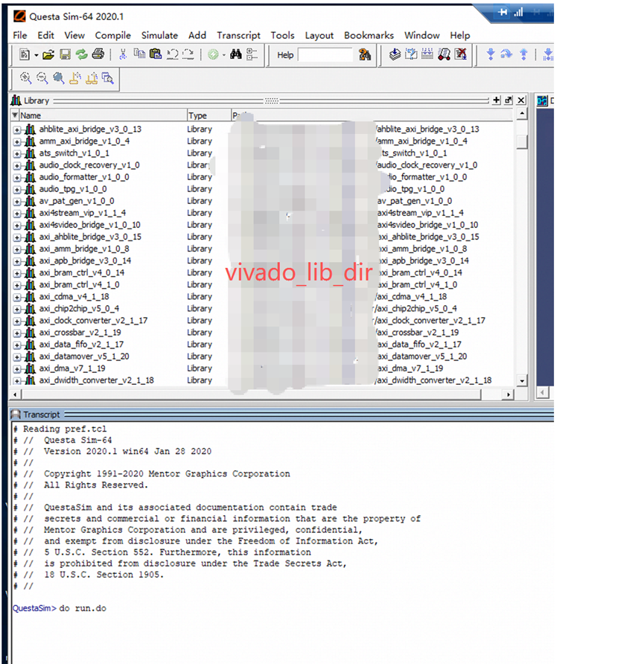Close the Library panel
The height and width of the screenshot is (664, 644).
pos(521,100)
